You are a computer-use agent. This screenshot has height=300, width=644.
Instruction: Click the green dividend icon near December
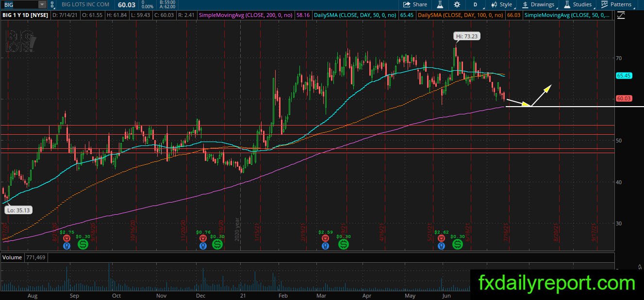[x=217, y=245]
